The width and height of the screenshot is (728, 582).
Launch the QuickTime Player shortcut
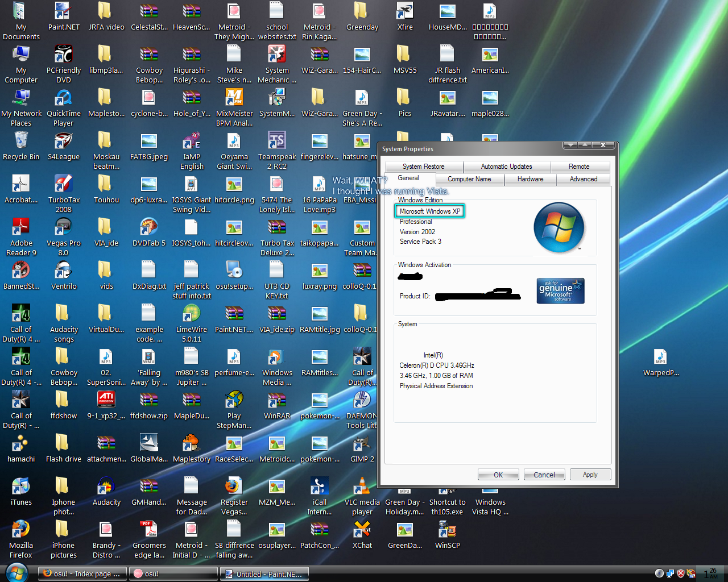point(64,107)
